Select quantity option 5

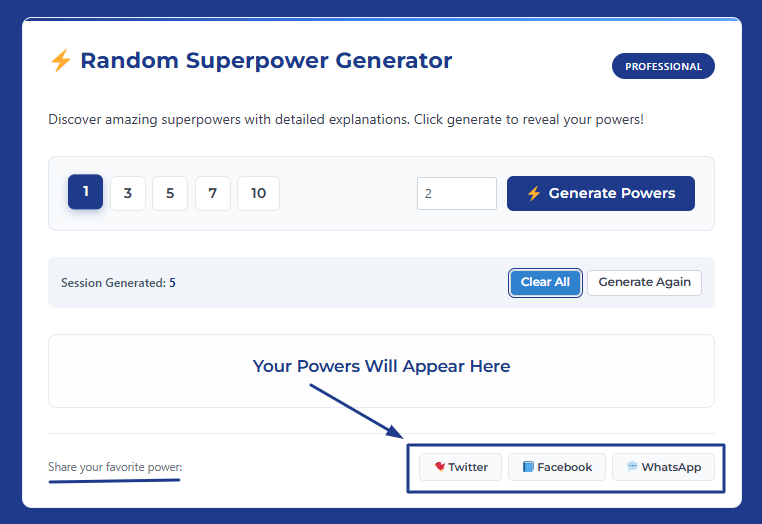(170, 193)
